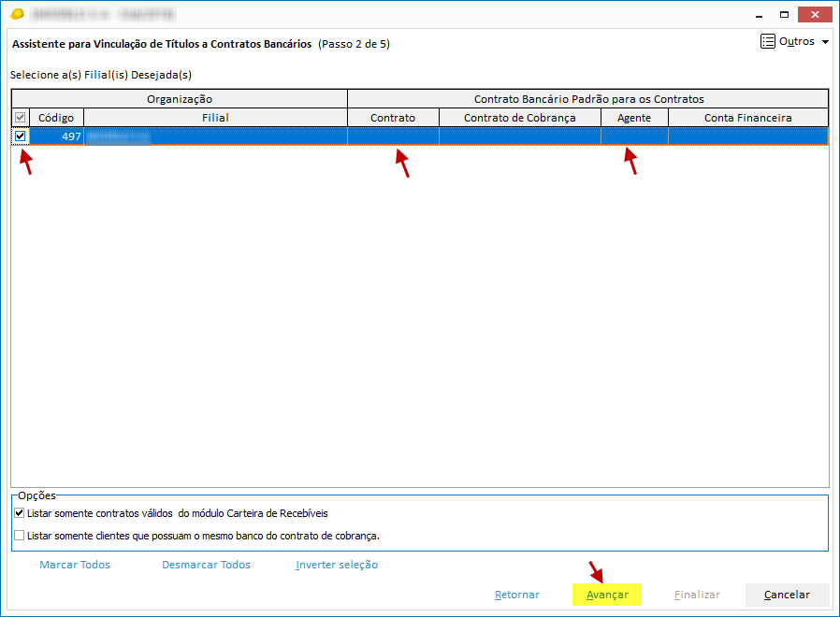Click Inverter seleção link

(x=337, y=565)
